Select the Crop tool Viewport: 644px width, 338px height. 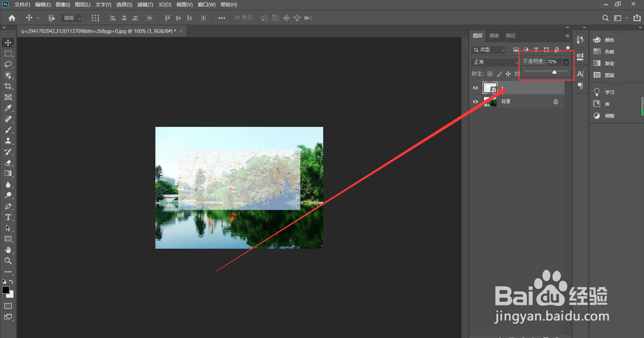pos(8,86)
